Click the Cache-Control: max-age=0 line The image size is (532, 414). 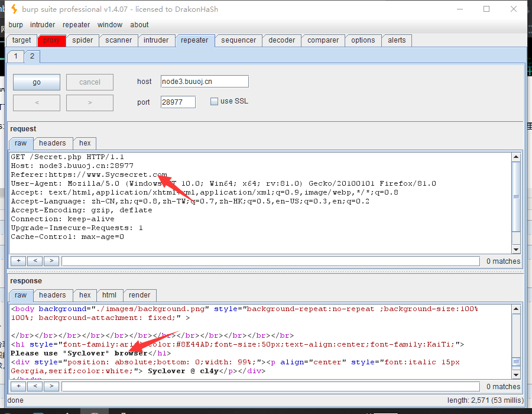(67, 237)
